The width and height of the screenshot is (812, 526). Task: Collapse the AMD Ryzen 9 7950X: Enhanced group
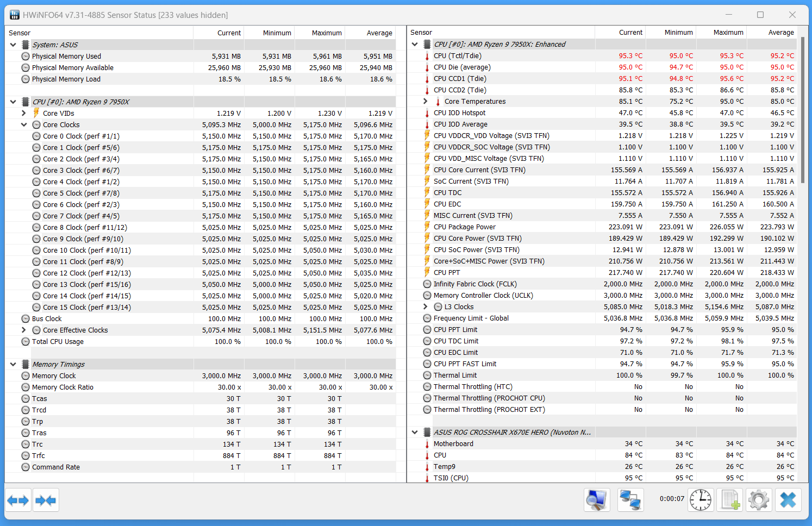(x=415, y=45)
